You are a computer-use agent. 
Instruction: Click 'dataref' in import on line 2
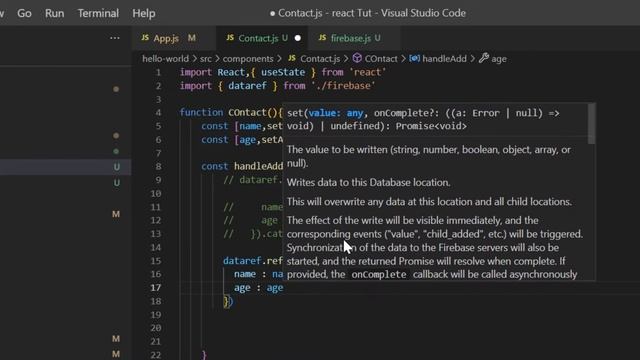(247, 86)
